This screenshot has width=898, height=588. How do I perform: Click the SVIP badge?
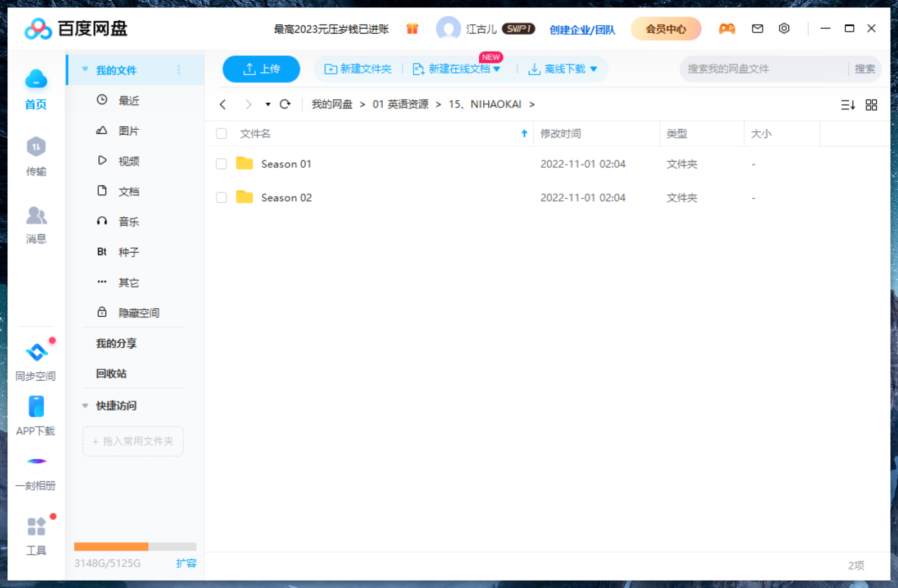518,29
